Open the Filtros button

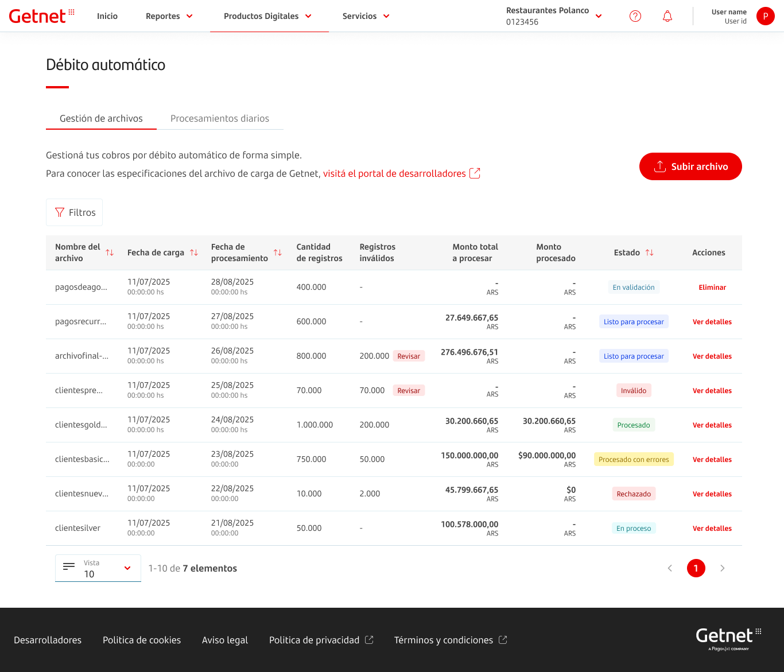(x=75, y=212)
